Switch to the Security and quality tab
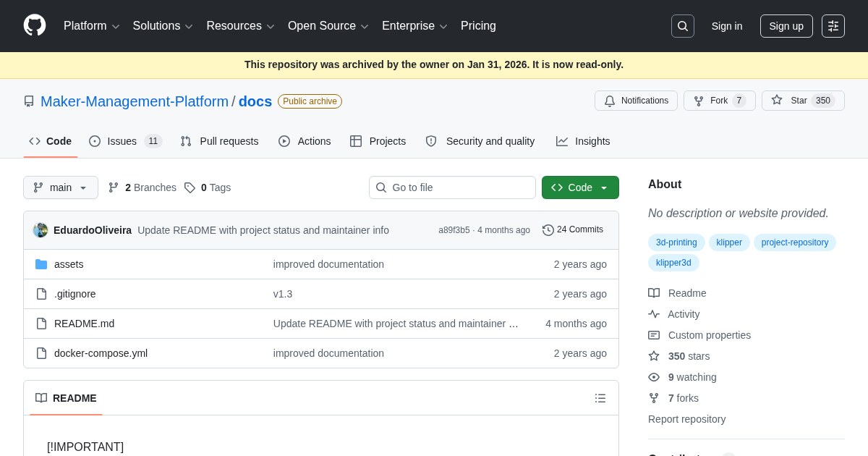 (480, 141)
